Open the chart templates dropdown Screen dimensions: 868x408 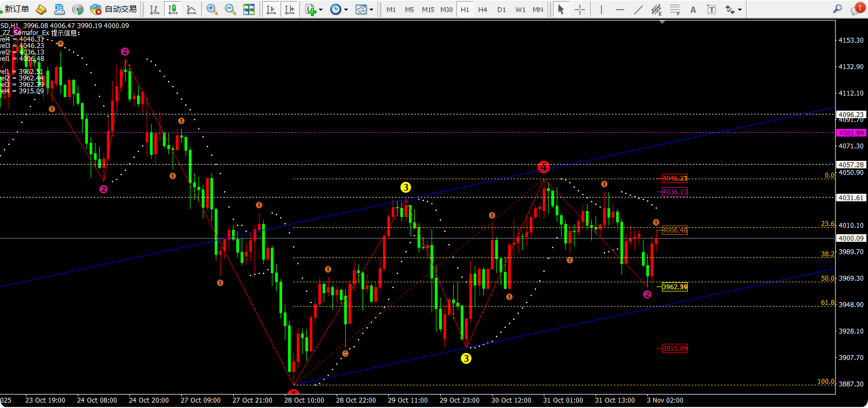[x=364, y=9]
